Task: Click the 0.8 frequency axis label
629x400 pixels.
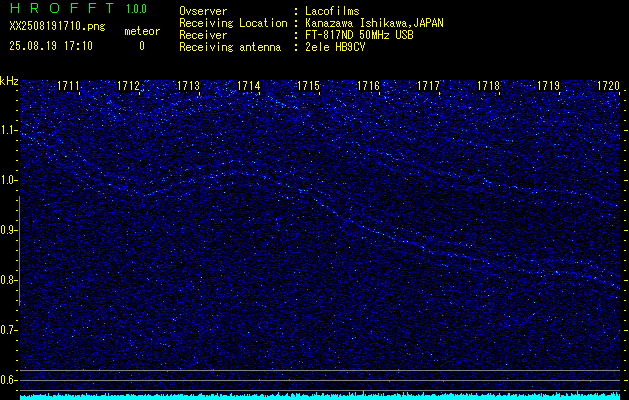Action: [8, 280]
